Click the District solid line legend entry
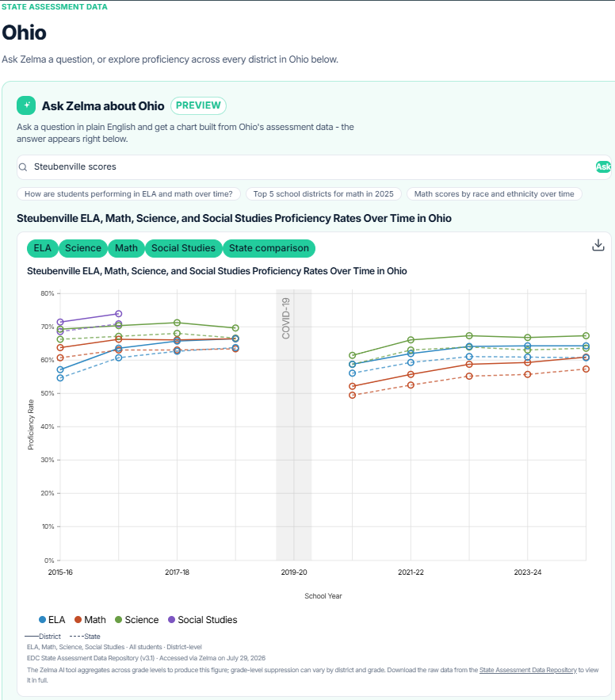This screenshot has width=615, height=700. click(x=43, y=637)
